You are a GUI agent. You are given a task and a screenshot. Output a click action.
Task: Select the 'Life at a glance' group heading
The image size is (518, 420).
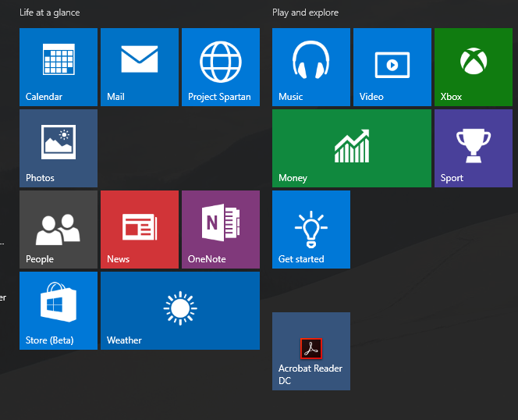(x=50, y=12)
